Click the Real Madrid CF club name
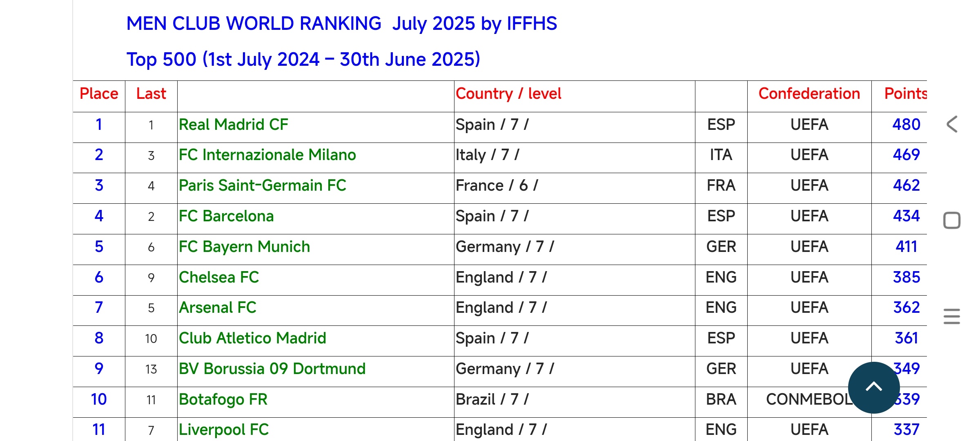The height and width of the screenshot is (441, 980). (x=234, y=125)
